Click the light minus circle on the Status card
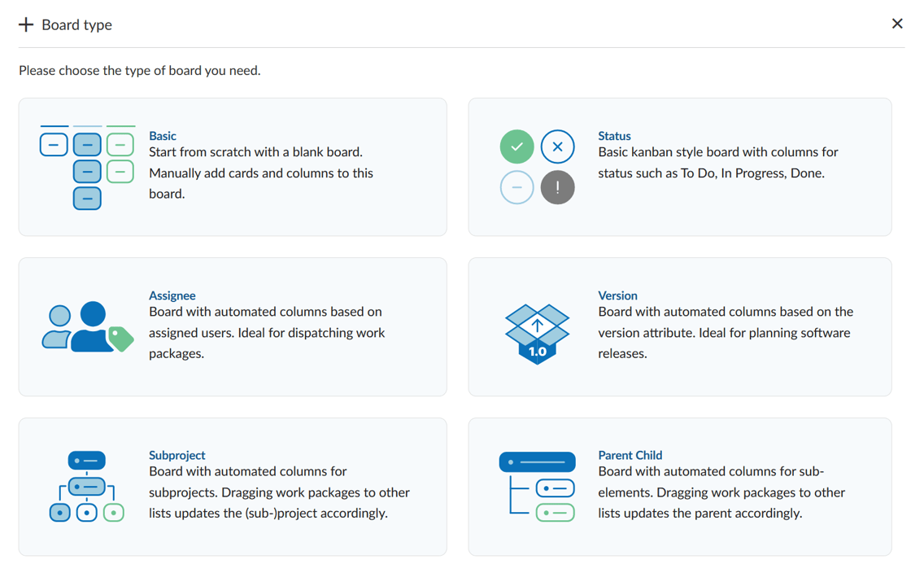This screenshot has height=586, width=924. [x=516, y=187]
